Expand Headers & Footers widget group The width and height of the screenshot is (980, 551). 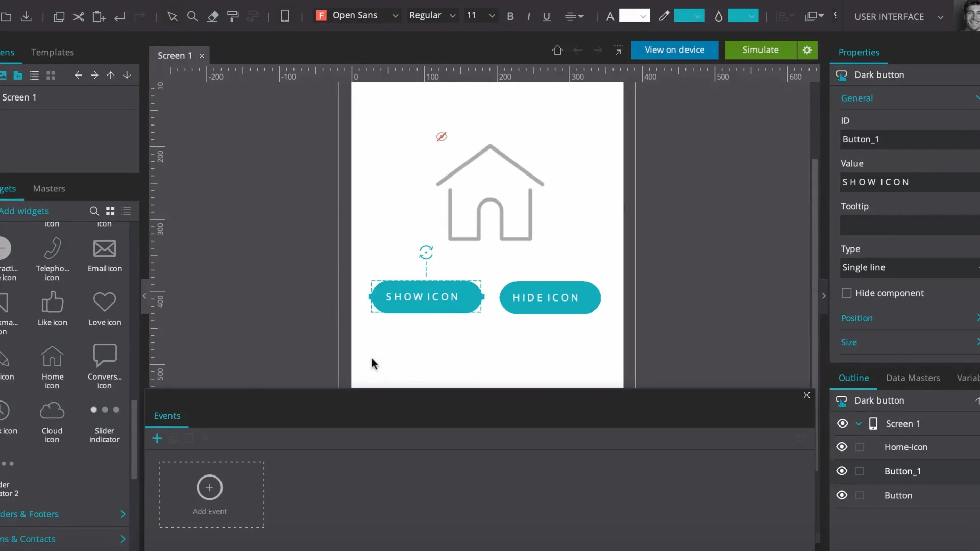click(63, 514)
